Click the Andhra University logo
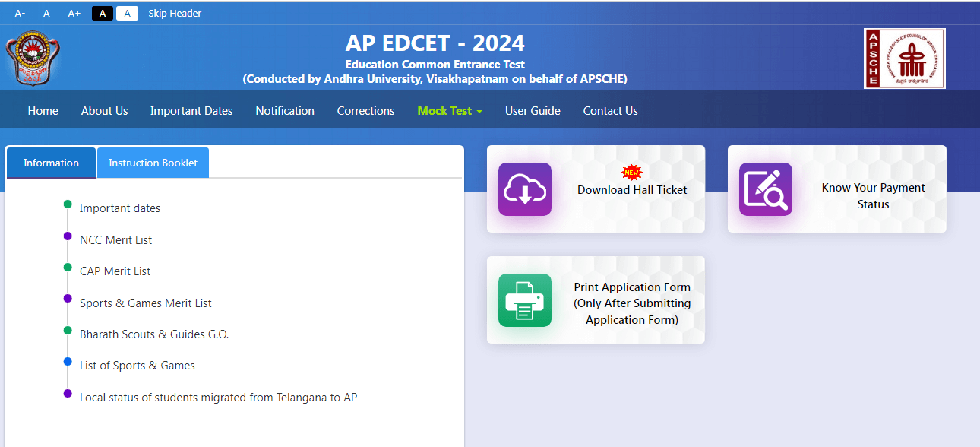The width and height of the screenshot is (980, 447). pyautogui.click(x=33, y=59)
